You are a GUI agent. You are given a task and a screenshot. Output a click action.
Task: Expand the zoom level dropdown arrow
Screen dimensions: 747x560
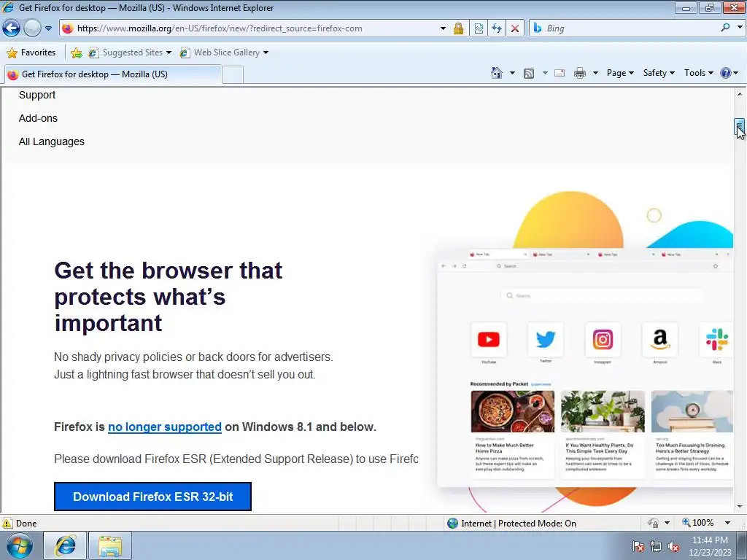(727, 523)
